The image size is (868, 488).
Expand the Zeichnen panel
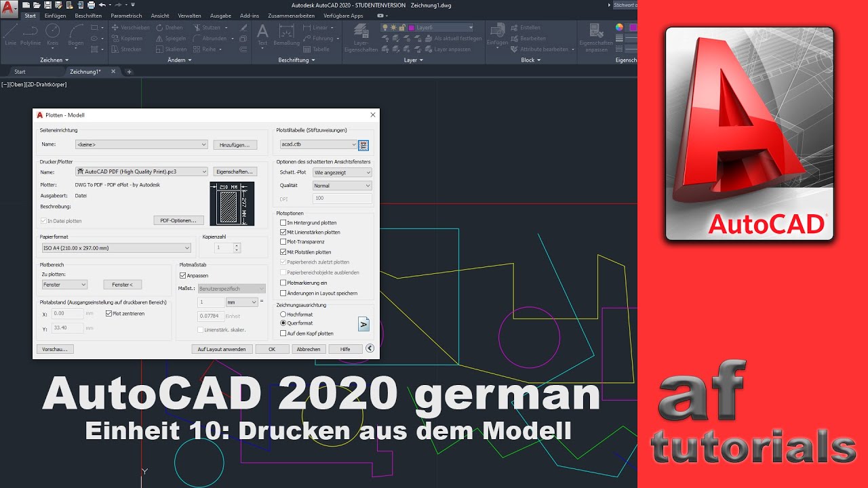click(54, 60)
